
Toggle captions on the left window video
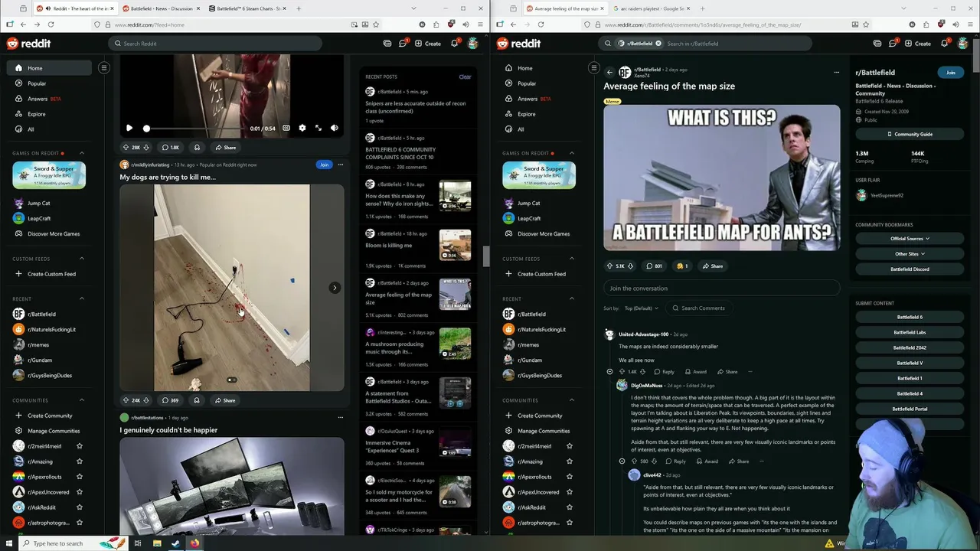[286, 129]
